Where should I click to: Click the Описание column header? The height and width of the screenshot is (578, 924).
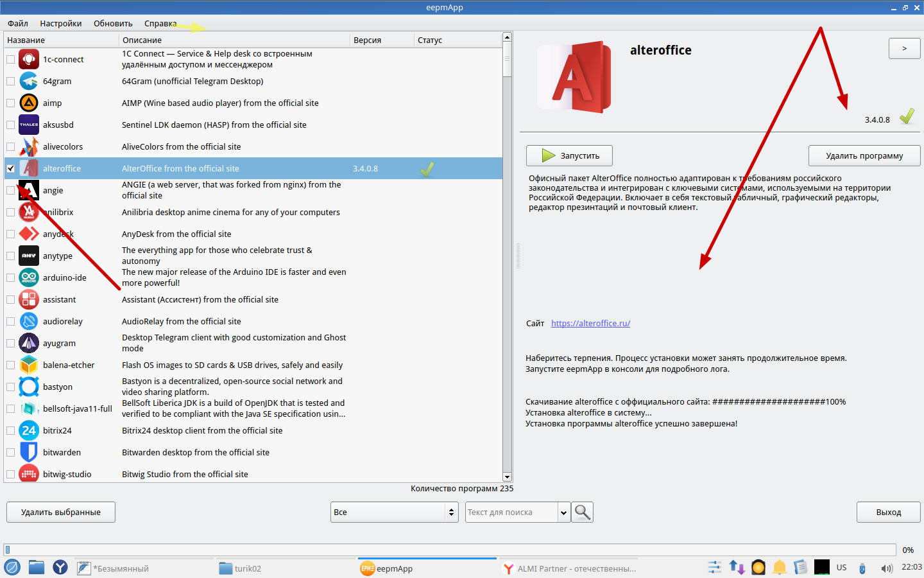pyautogui.click(x=235, y=40)
